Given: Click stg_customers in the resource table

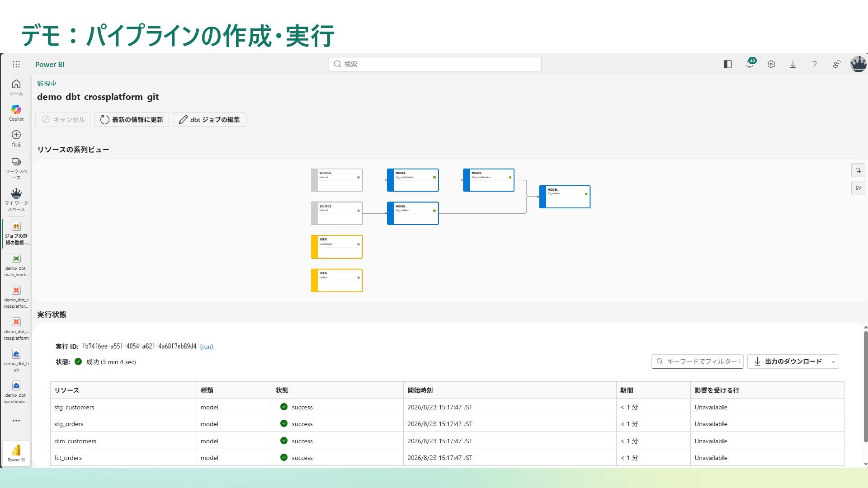Looking at the screenshot, I should coord(74,407).
